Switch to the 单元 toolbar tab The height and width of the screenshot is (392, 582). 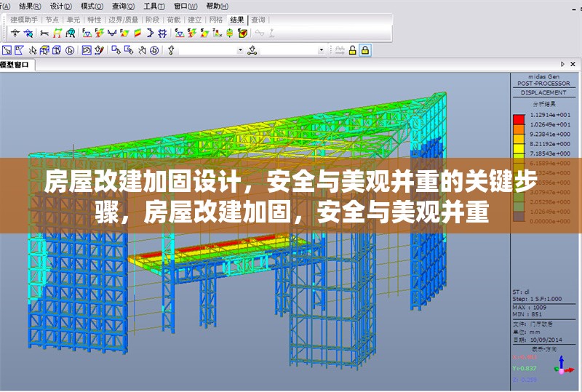(73, 20)
